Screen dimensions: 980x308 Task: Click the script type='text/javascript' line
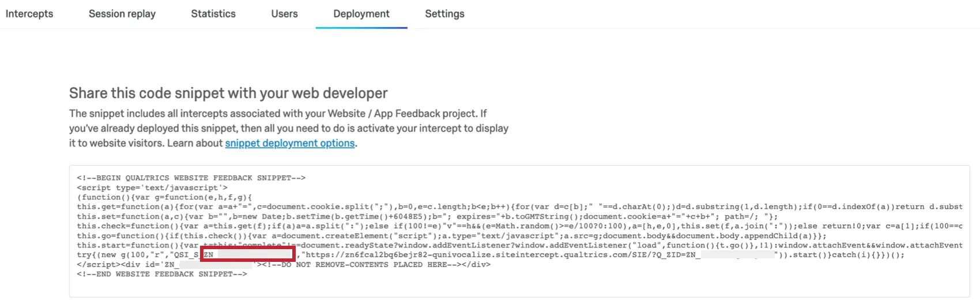(152, 187)
